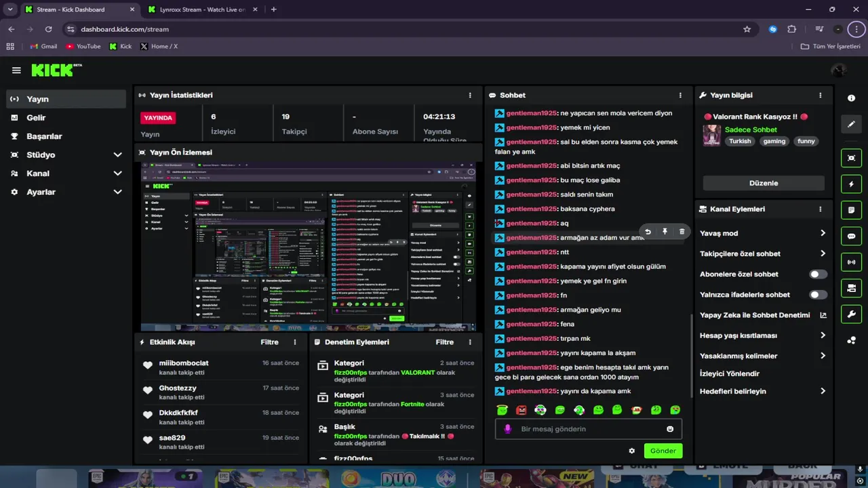The image size is (868, 488).
Task: Open the YouTube bookmark
Action: pos(83,46)
